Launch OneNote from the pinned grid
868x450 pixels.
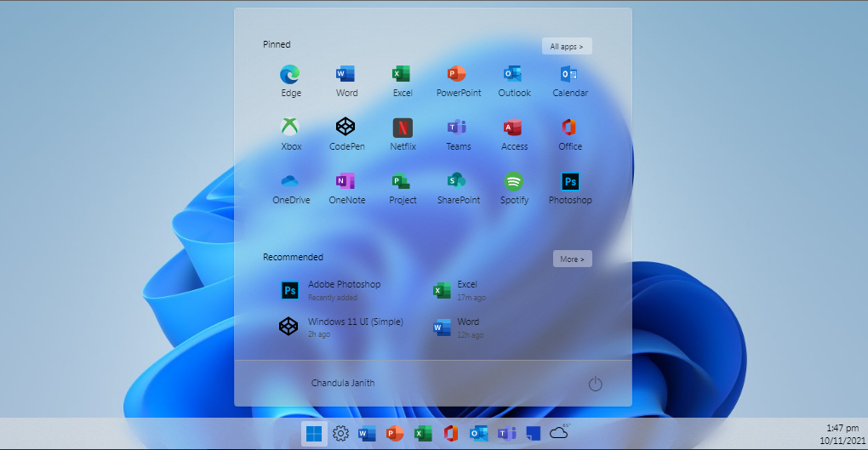[345, 183]
